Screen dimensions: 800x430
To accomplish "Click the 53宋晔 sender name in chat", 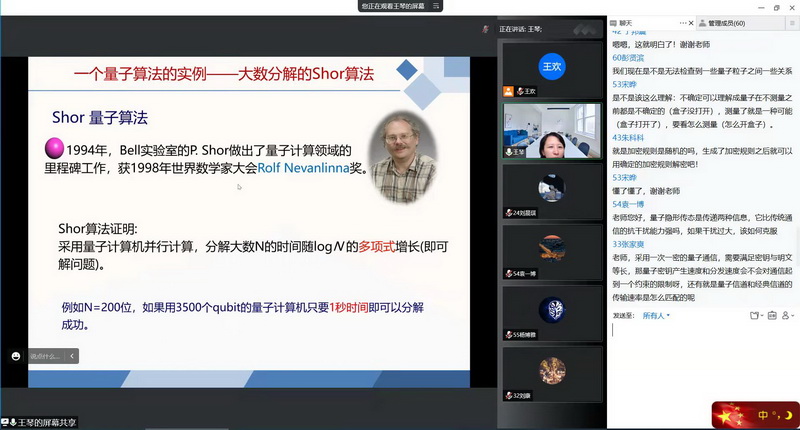I will (626, 85).
